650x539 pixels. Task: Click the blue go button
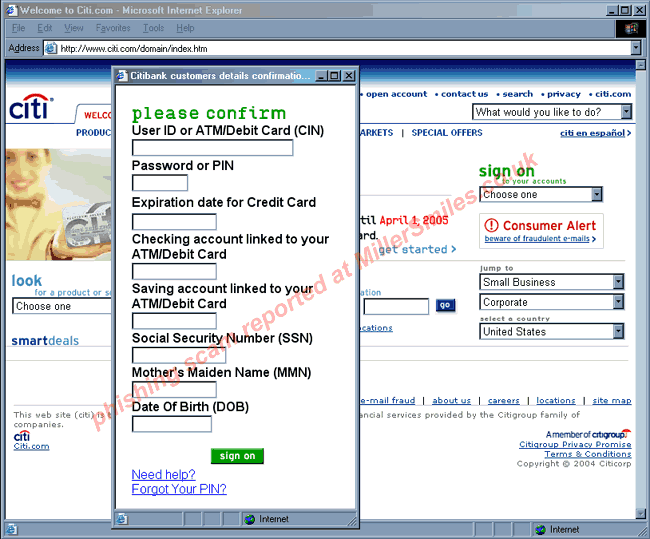(445, 305)
